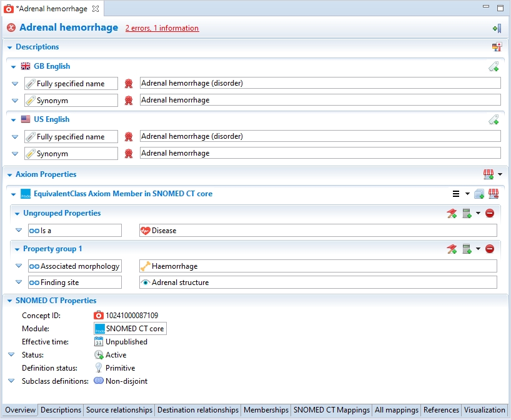
Task: Click the SNOMED CT core module button
Action: 130,328
